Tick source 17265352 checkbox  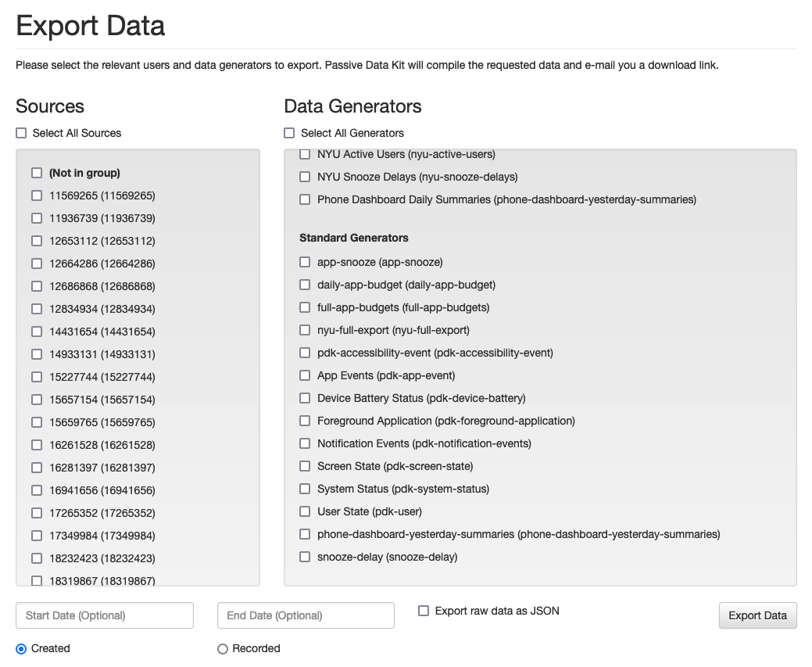click(37, 513)
